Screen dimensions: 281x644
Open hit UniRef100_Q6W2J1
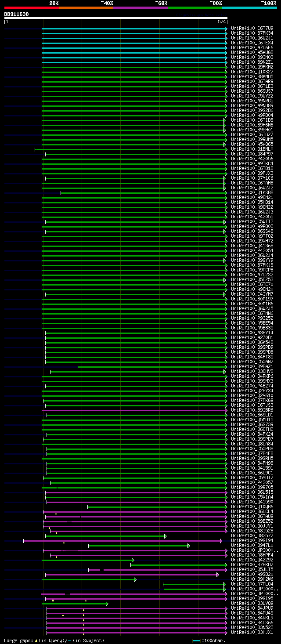click(x=252, y=38)
